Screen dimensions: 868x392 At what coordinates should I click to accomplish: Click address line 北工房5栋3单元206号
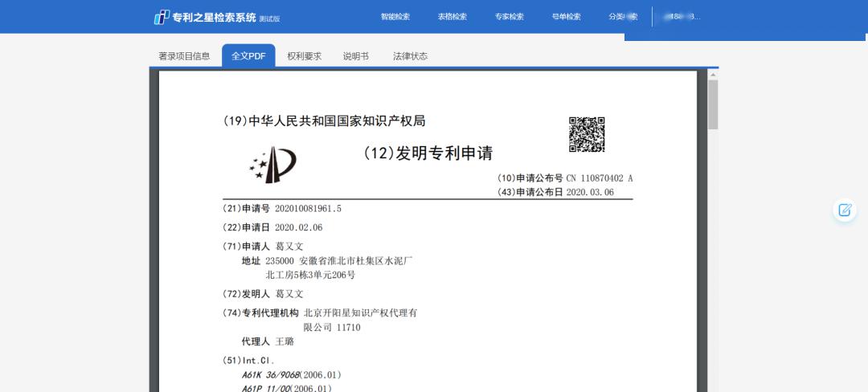310,275
